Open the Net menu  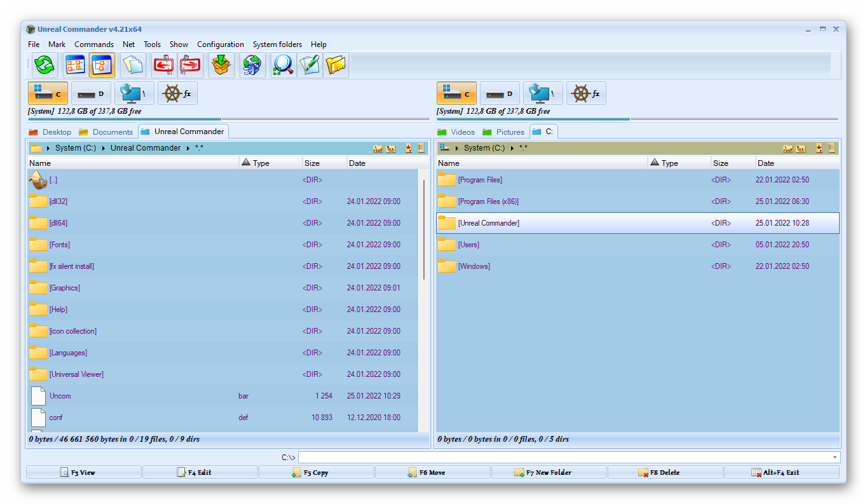pyautogui.click(x=129, y=44)
